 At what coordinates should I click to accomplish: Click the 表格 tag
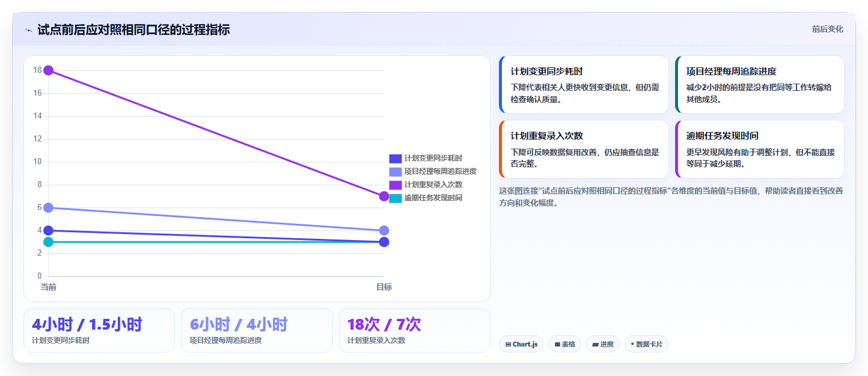tap(564, 344)
